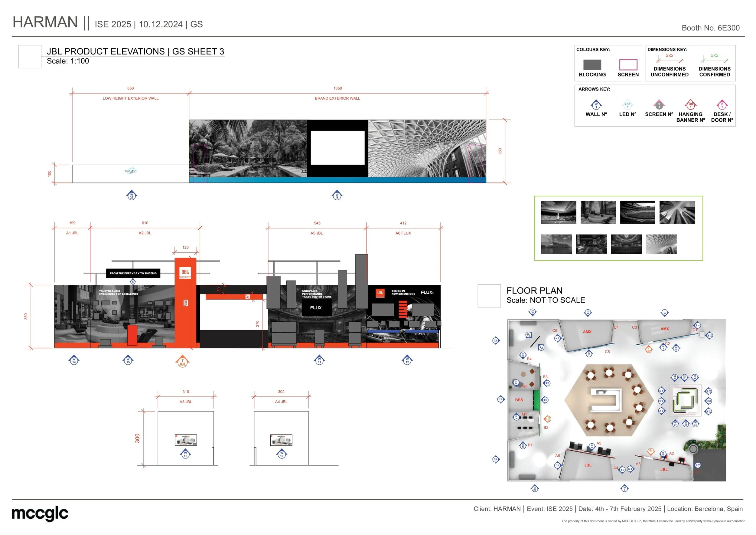Screen dimensions: 756x535
Task: Click the 'FLOOR PLAN' heading
Action: 534,290
